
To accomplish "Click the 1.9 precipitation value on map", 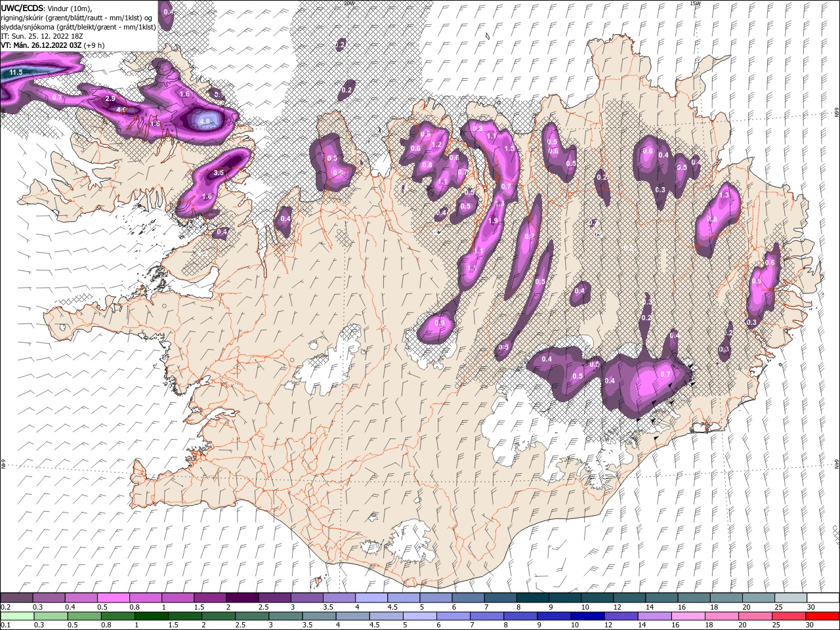I will click(494, 221).
